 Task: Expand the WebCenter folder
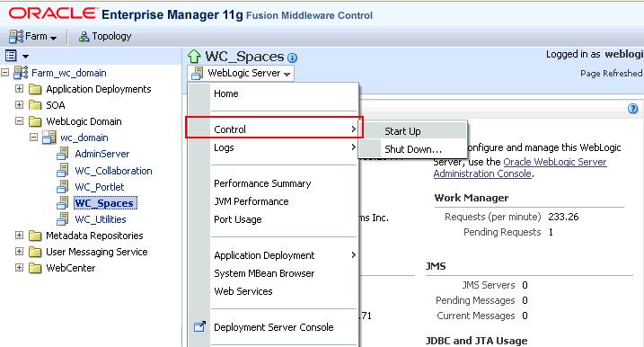pyautogui.click(x=19, y=267)
